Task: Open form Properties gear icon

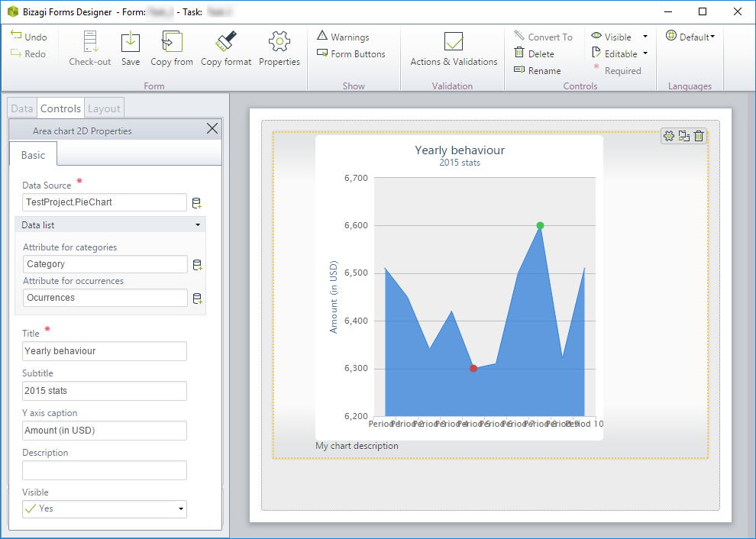Action: click(x=279, y=41)
